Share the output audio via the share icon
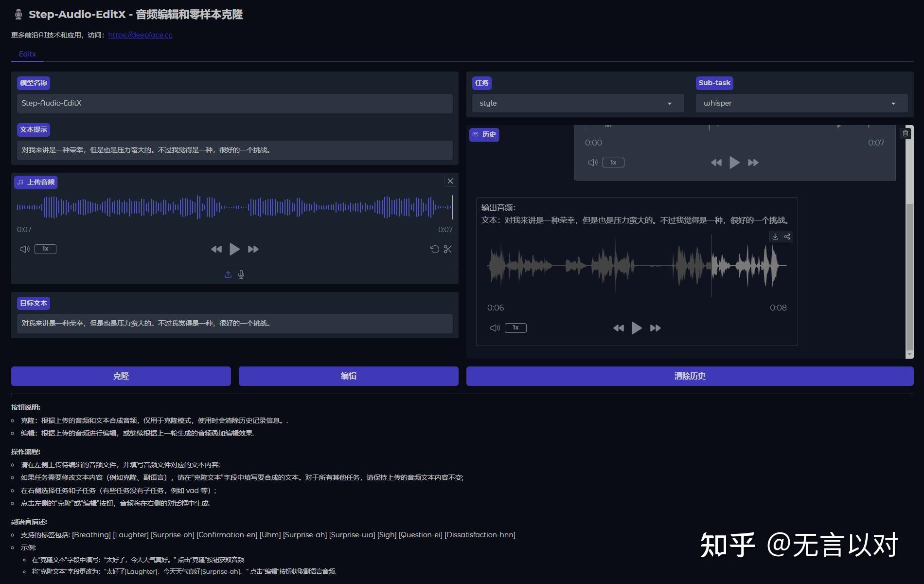Viewport: 924px width, 584px height. [x=788, y=237]
